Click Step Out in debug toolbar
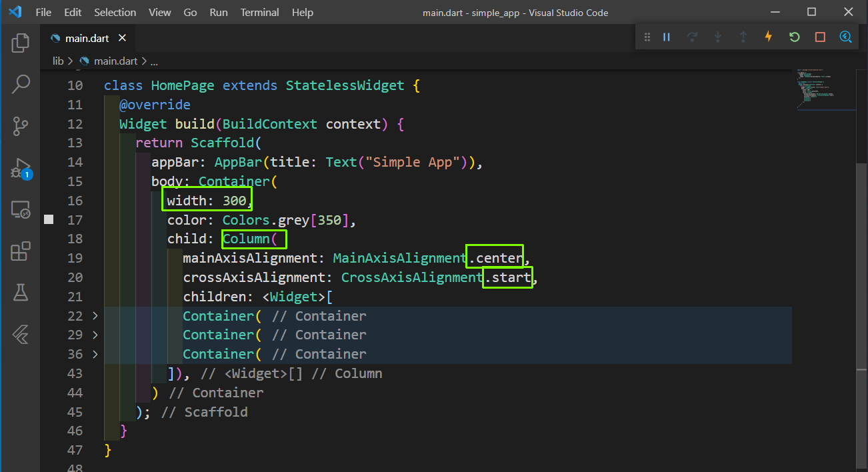868x472 pixels. tap(743, 37)
